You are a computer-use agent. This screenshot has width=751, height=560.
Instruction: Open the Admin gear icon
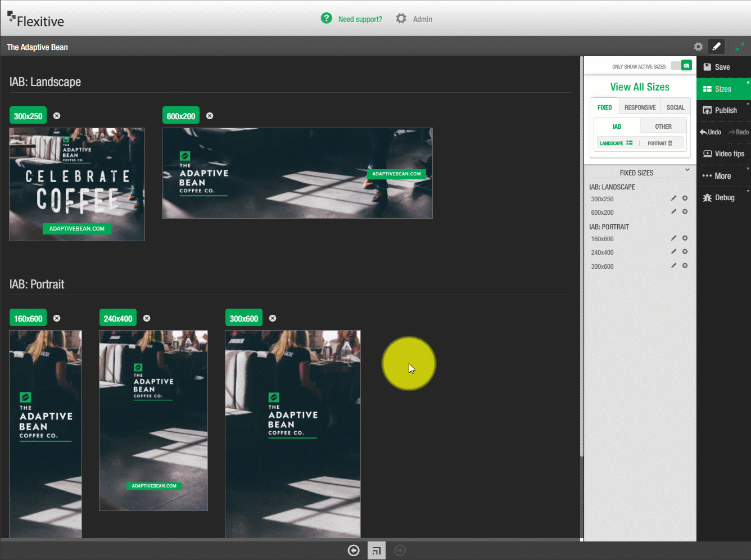401,19
